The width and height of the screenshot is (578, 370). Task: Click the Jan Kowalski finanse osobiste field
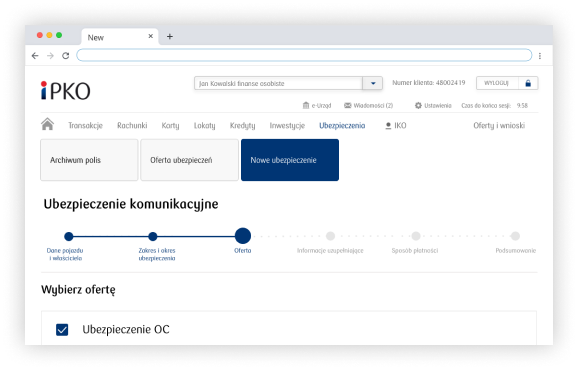278,83
